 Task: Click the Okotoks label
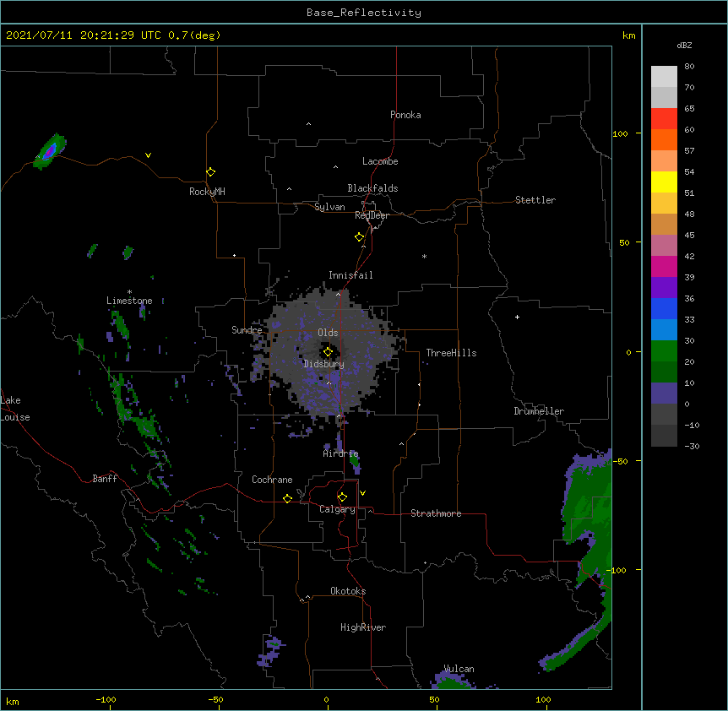(348, 591)
